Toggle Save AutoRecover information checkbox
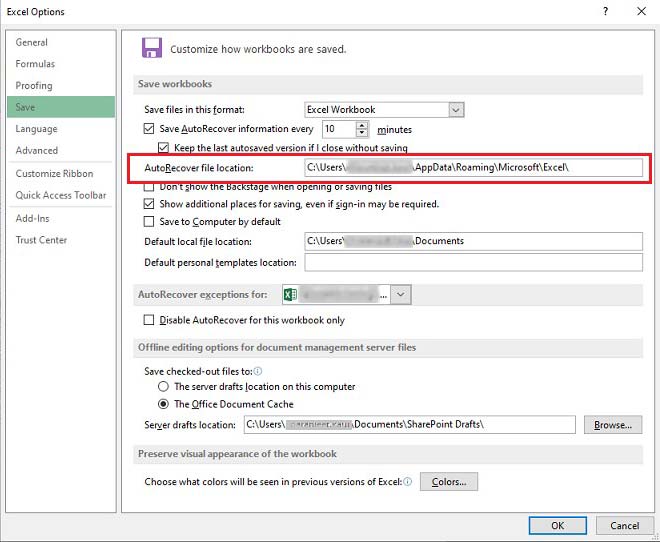The height and width of the screenshot is (542, 660). click(149, 129)
